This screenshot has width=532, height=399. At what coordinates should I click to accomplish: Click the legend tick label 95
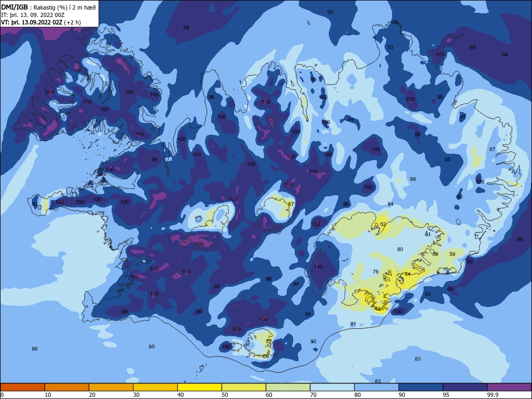coord(446,395)
